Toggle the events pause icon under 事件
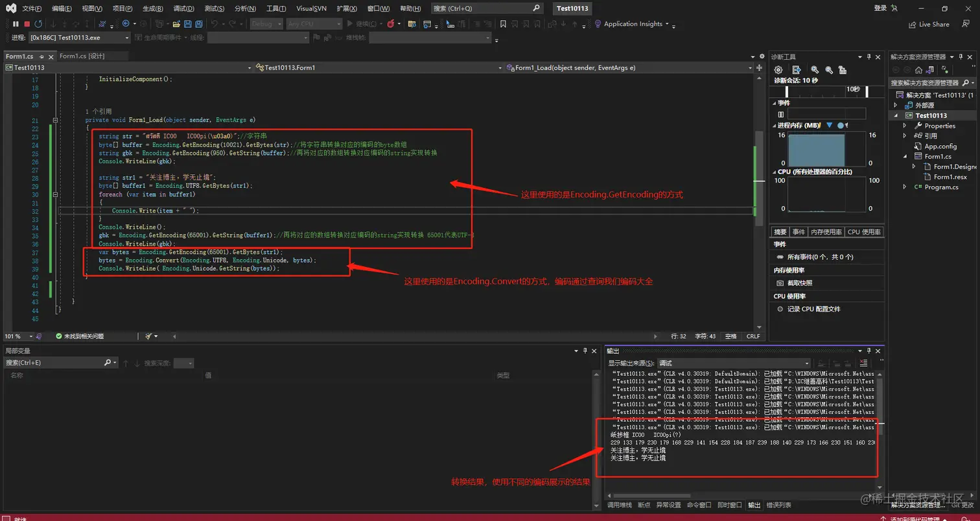Viewport: 980px width, 521px height. [x=781, y=114]
